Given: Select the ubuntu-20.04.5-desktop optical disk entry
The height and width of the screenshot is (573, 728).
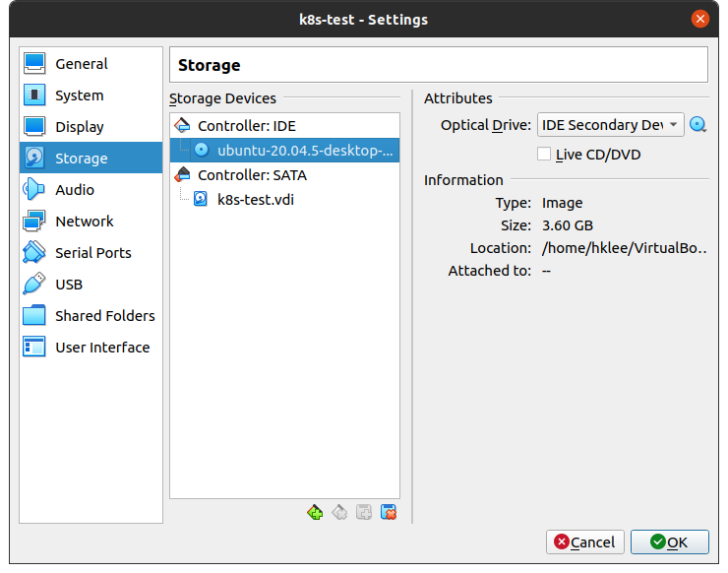Looking at the screenshot, I should [284, 150].
